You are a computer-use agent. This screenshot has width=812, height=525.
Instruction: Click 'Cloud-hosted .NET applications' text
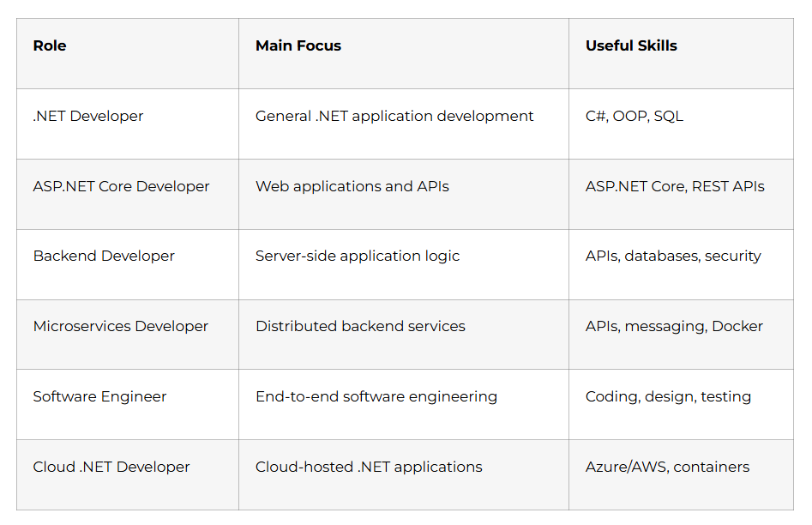pos(369,467)
